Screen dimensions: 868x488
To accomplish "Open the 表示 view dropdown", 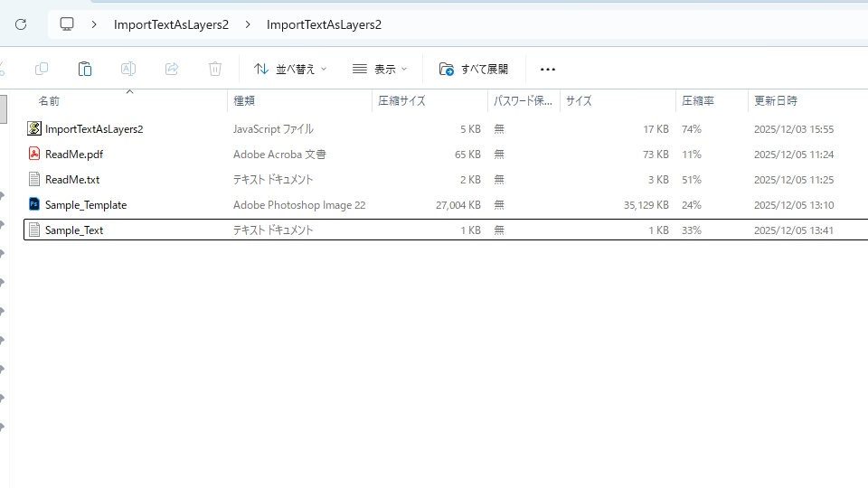I will click(x=380, y=70).
